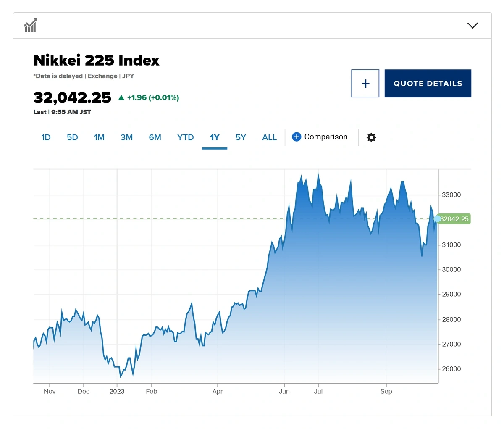Viewport: 504px width, 429px height.
Task: Collapse the widget using the chevron arrow
Action: [472, 26]
